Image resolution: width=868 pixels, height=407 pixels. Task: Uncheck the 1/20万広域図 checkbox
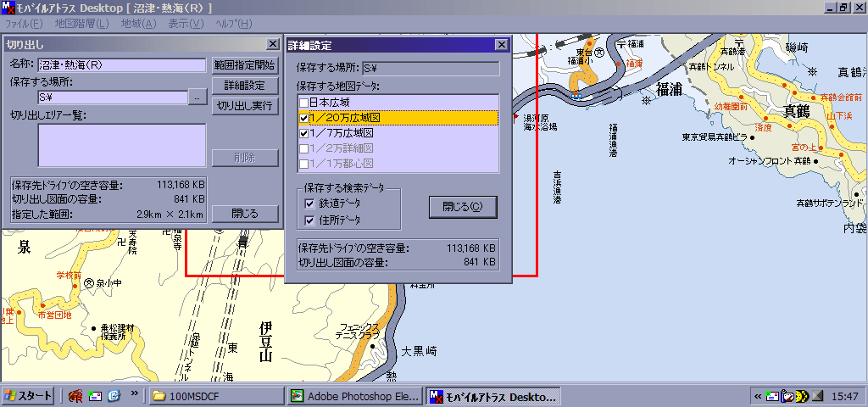pos(304,118)
